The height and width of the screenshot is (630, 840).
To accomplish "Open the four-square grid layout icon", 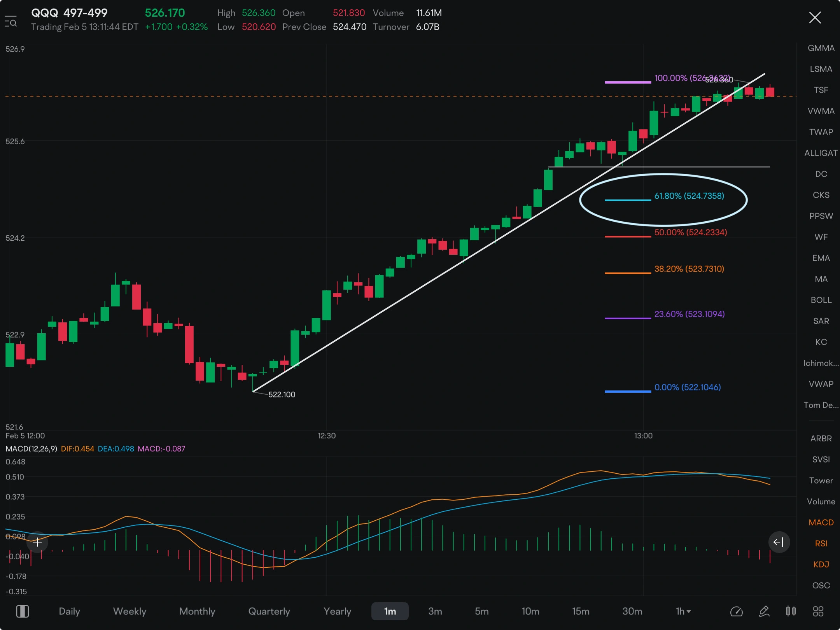I will pos(818,611).
